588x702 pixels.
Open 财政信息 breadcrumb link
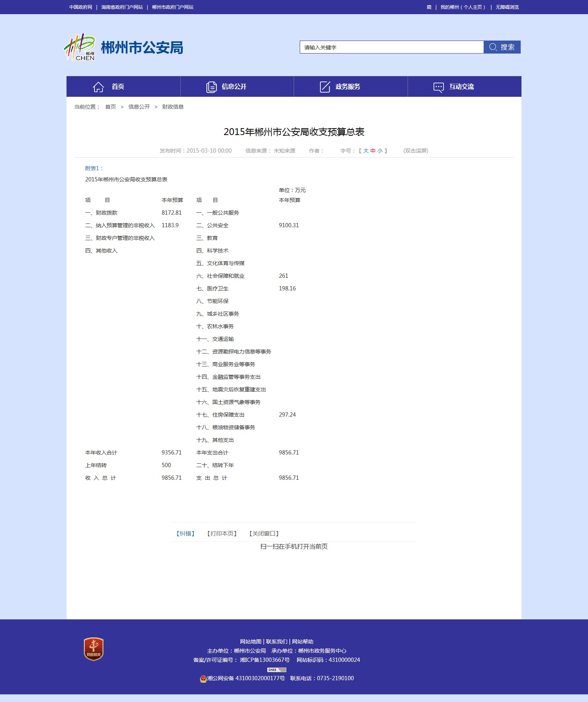click(173, 107)
